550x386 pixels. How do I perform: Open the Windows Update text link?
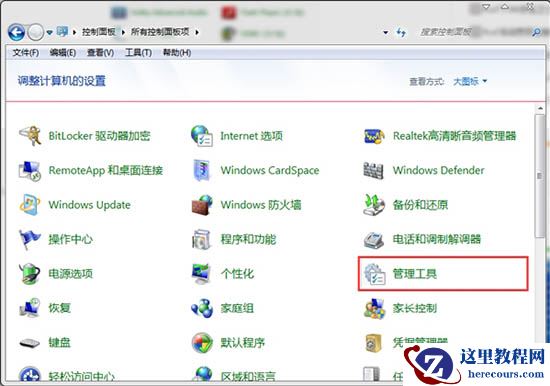(x=89, y=205)
